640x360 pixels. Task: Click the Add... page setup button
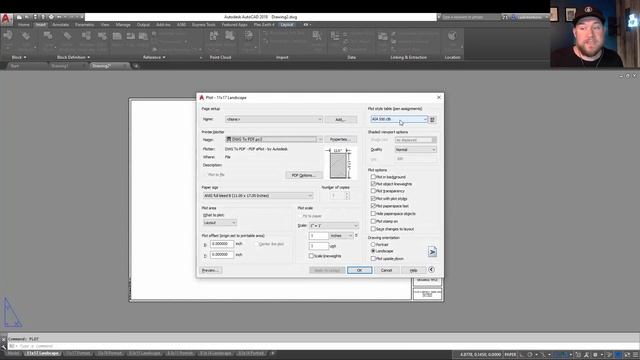tap(340, 120)
